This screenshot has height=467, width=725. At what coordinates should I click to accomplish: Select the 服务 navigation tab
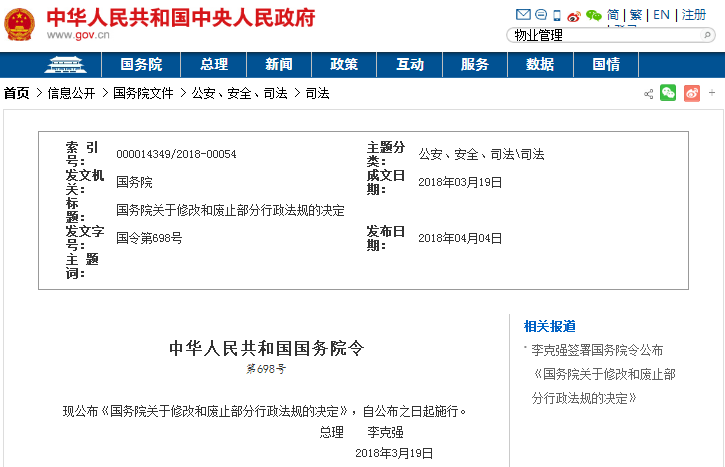[x=475, y=64]
